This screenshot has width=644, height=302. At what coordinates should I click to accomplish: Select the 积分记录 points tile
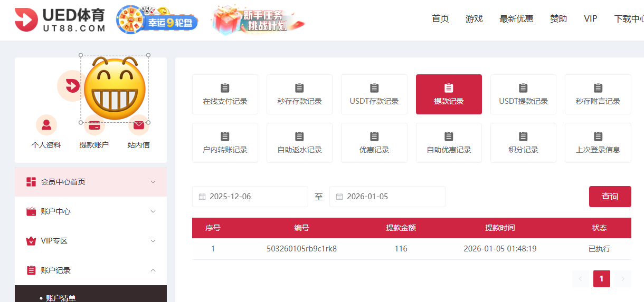pos(523,143)
